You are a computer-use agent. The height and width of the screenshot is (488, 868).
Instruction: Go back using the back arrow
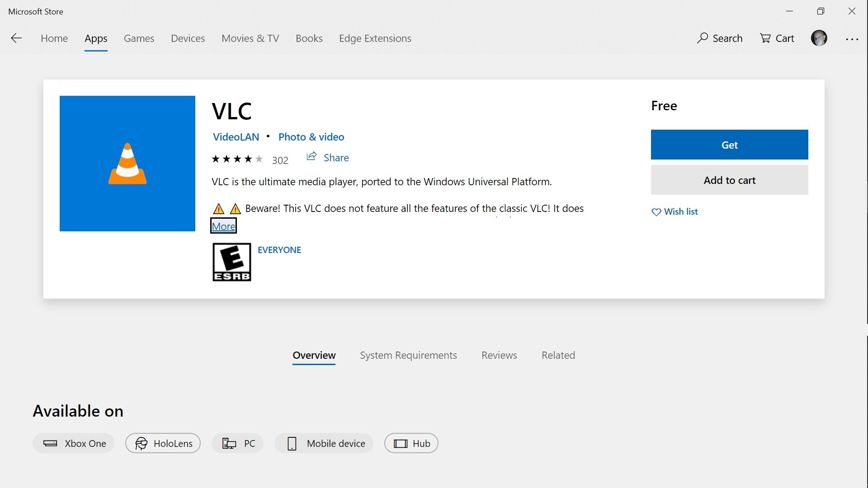pyautogui.click(x=16, y=38)
